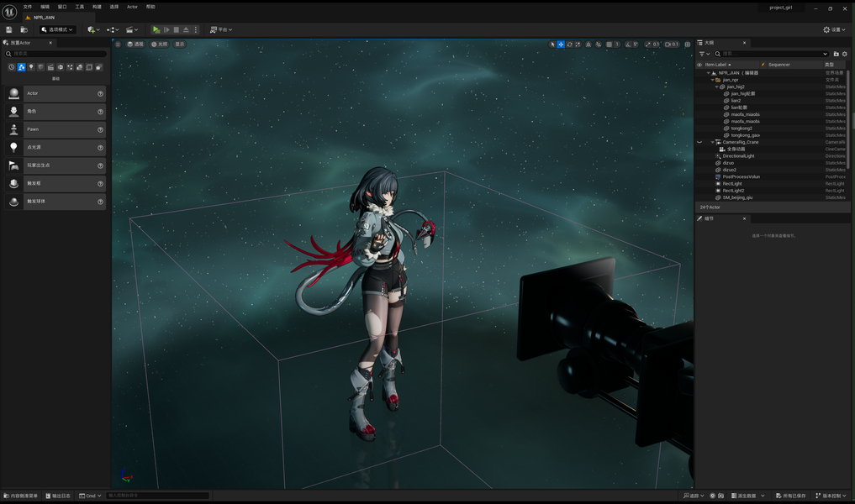Image resolution: width=855 pixels, height=504 pixels.
Task: Save the current level with floppy icon
Action: pos(8,29)
